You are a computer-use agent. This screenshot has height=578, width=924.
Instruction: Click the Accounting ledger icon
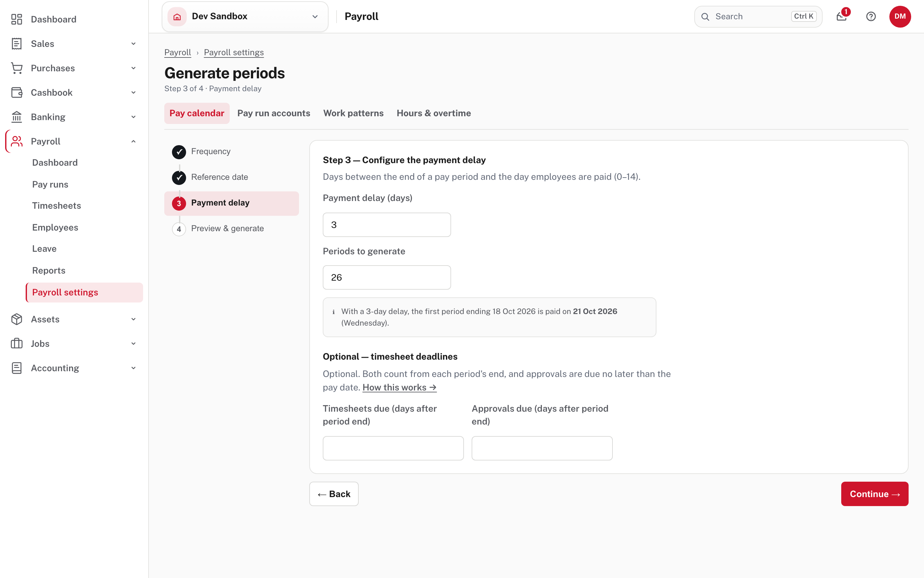point(16,368)
